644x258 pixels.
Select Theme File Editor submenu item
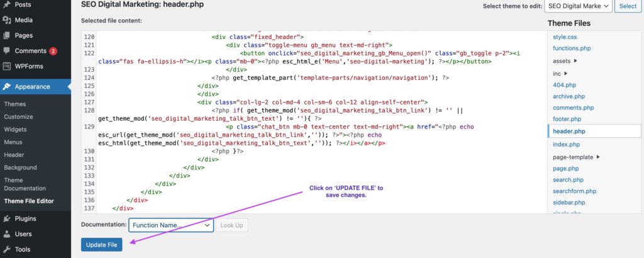(x=29, y=201)
